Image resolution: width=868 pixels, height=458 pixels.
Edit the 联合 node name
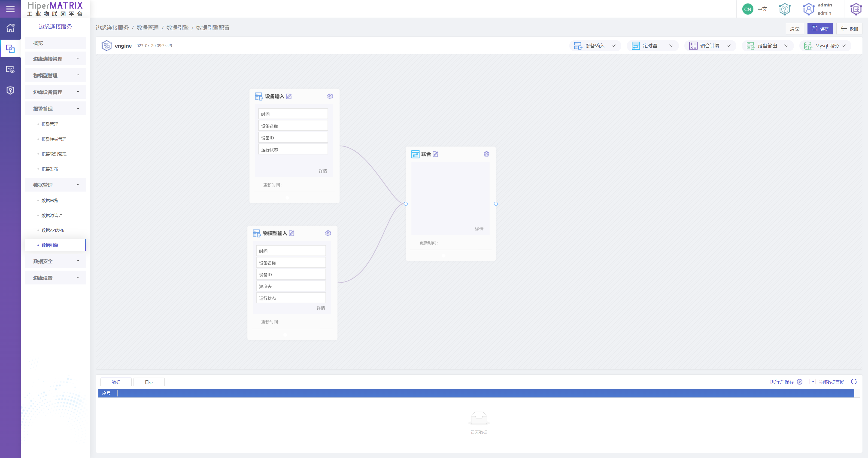coord(435,154)
